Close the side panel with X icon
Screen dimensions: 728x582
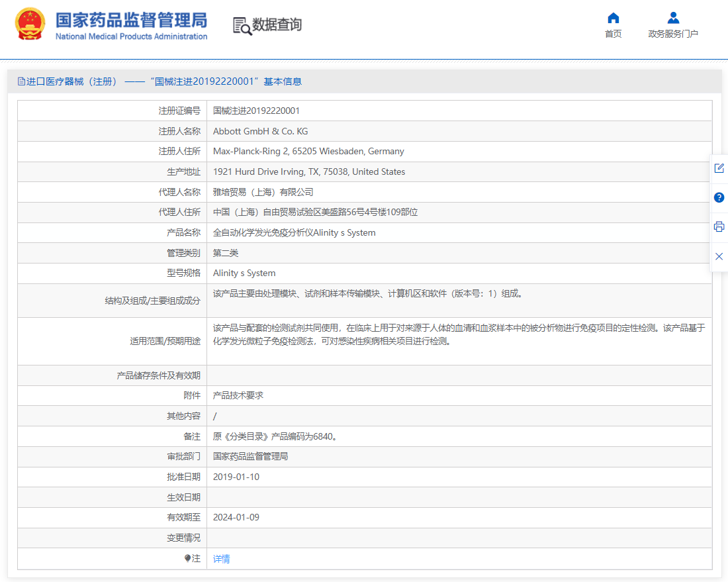[719, 256]
